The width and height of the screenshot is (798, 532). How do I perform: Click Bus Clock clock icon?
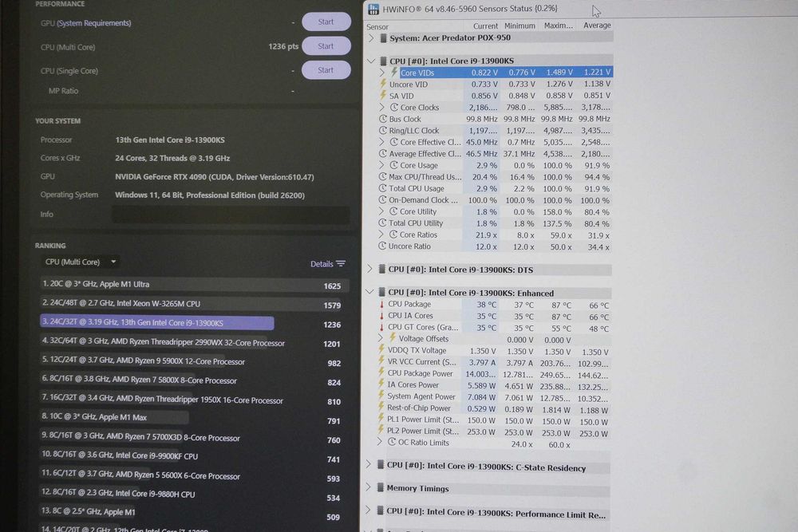383,119
